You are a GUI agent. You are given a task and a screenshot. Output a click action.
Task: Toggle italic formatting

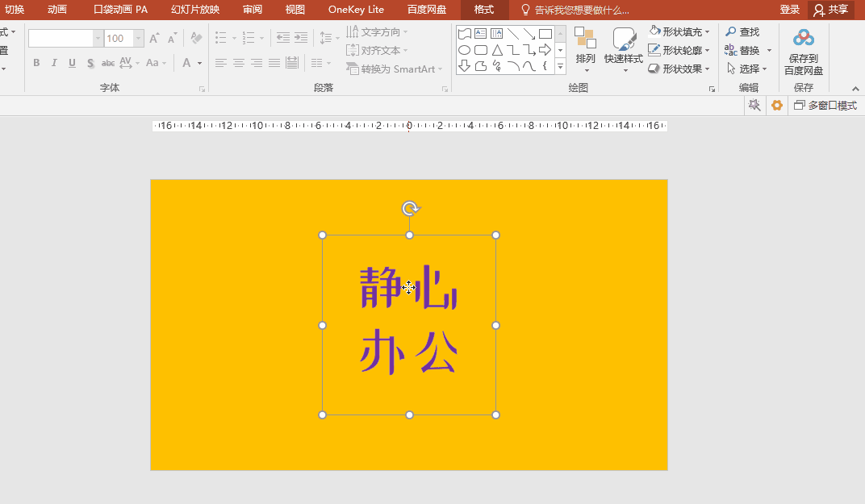click(54, 62)
